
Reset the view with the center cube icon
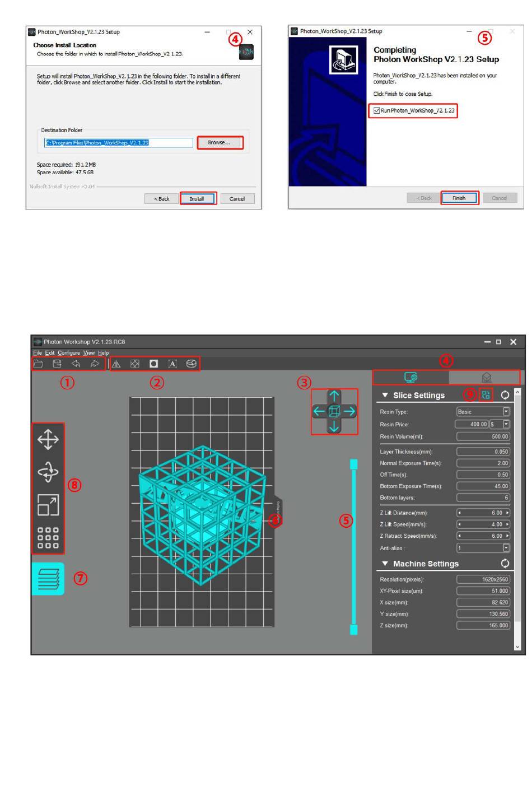point(334,411)
